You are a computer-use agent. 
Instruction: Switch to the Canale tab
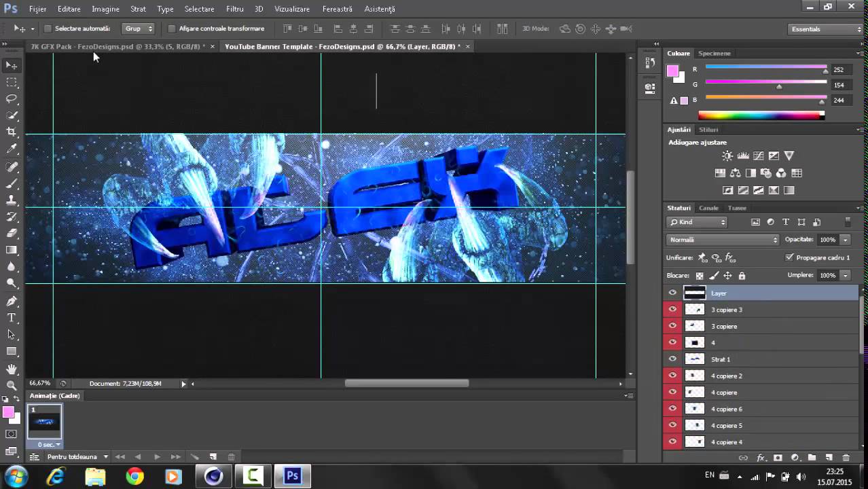(x=708, y=208)
